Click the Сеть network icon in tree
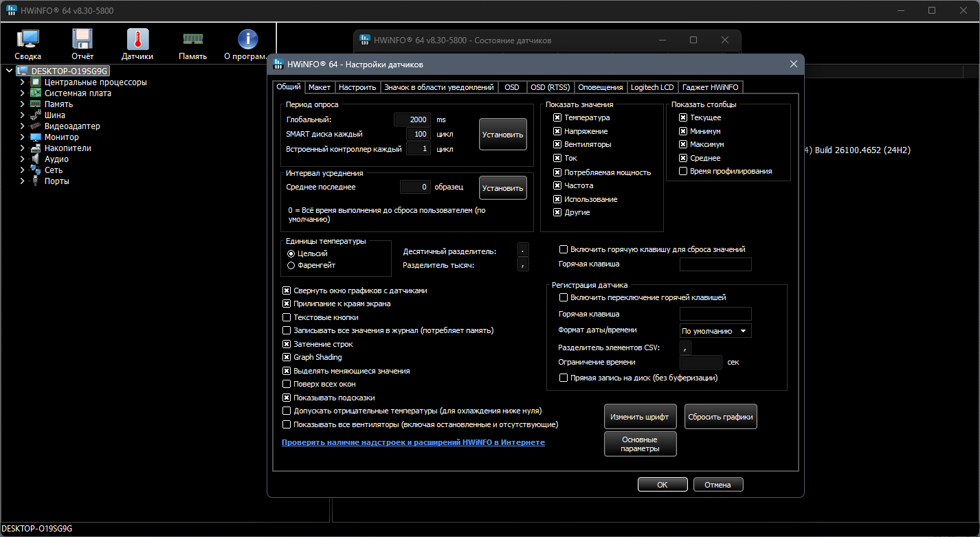 [36, 170]
